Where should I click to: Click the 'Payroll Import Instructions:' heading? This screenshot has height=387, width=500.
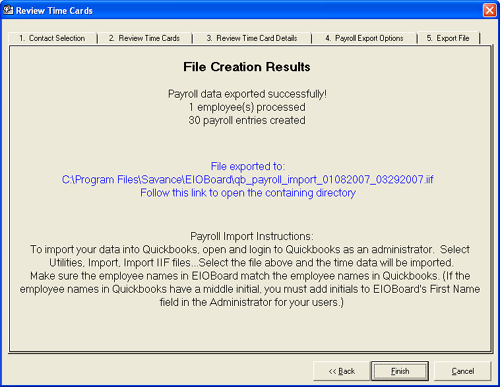click(x=252, y=236)
